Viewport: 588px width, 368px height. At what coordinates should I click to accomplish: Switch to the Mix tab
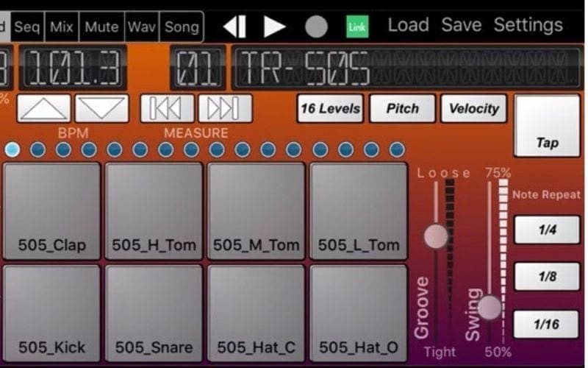tap(62, 26)
